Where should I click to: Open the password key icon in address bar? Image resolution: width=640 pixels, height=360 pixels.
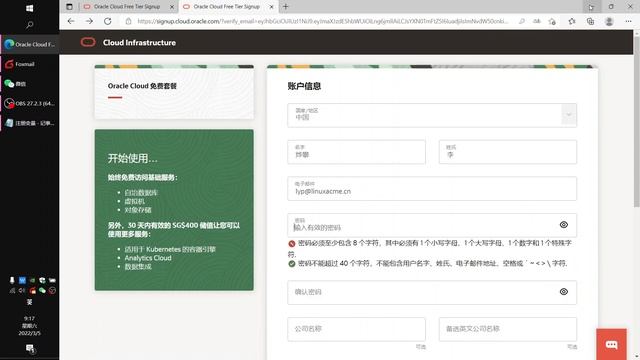click(x=522, y=21)
